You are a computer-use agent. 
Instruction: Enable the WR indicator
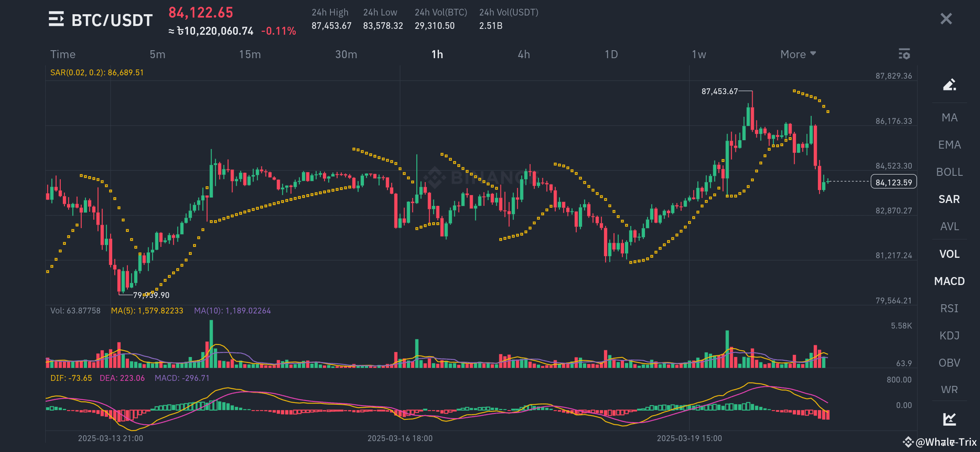[950, 389]
